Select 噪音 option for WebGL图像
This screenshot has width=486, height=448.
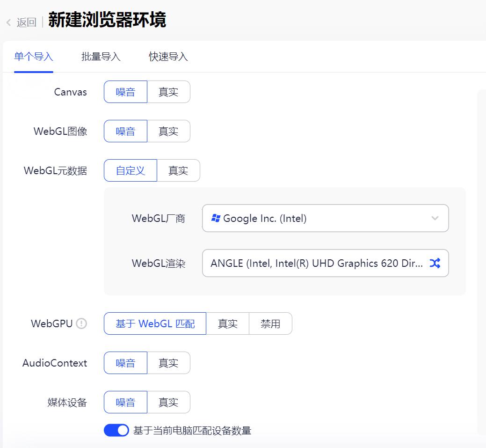[x=125, y=131]
